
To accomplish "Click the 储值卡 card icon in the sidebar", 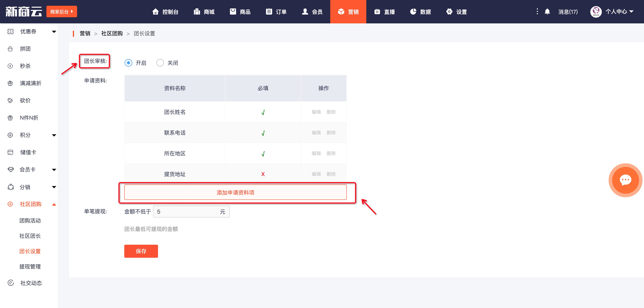I will point(10,152).
